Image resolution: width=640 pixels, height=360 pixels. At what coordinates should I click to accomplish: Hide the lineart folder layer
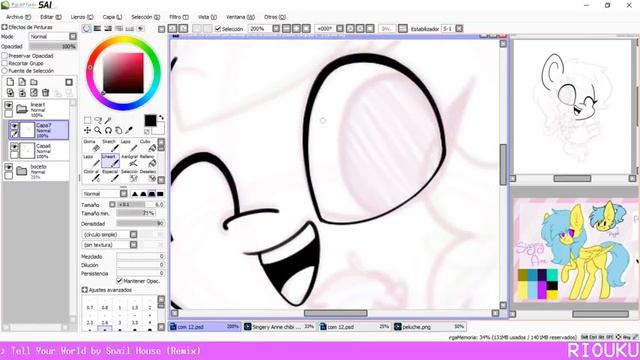pos(9,105)
